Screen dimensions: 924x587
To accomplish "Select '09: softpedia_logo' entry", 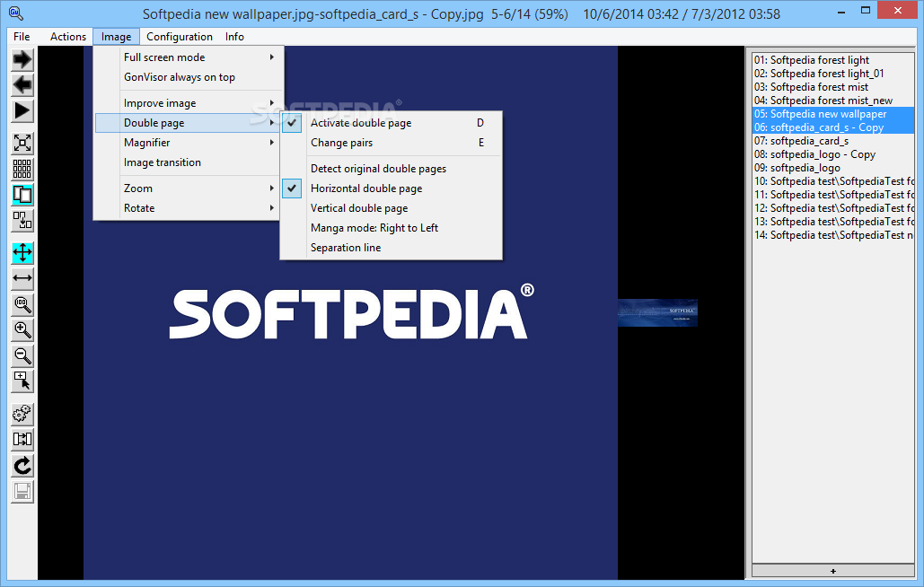I will point(833,168).
